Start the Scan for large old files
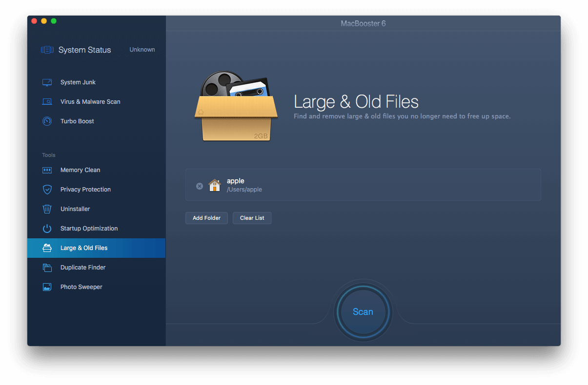This screenshot has height=385, width=588. [363, 311]
